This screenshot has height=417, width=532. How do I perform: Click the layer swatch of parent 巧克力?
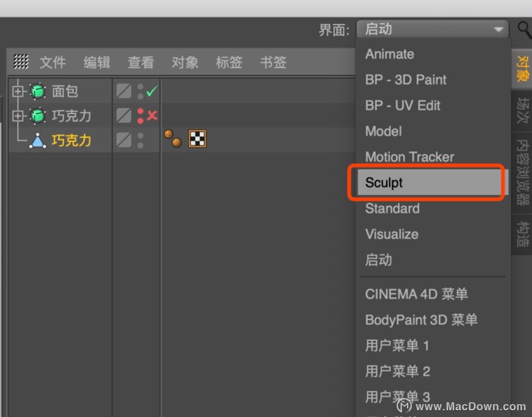click(124, 115)
